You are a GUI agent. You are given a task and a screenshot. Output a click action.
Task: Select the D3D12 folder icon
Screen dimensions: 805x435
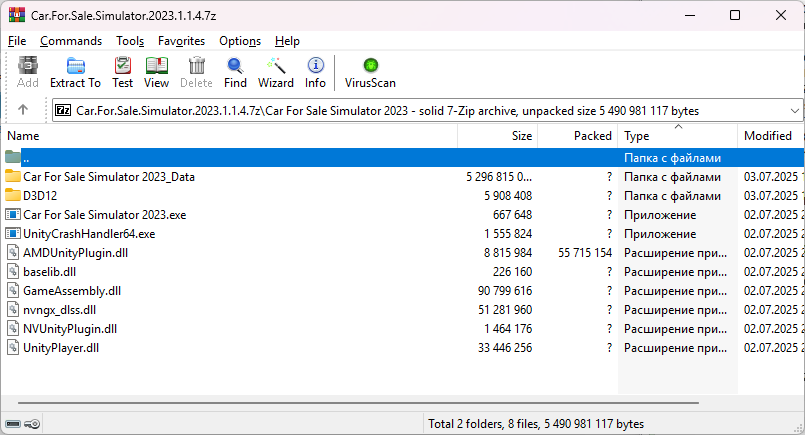[13, 195]
